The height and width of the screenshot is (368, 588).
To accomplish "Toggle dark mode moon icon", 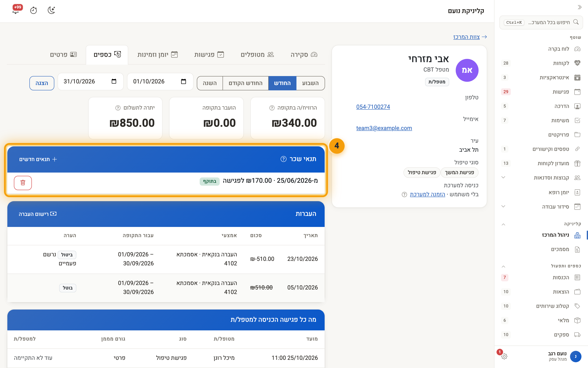I will pyautogui.click(x=51, y=10).
